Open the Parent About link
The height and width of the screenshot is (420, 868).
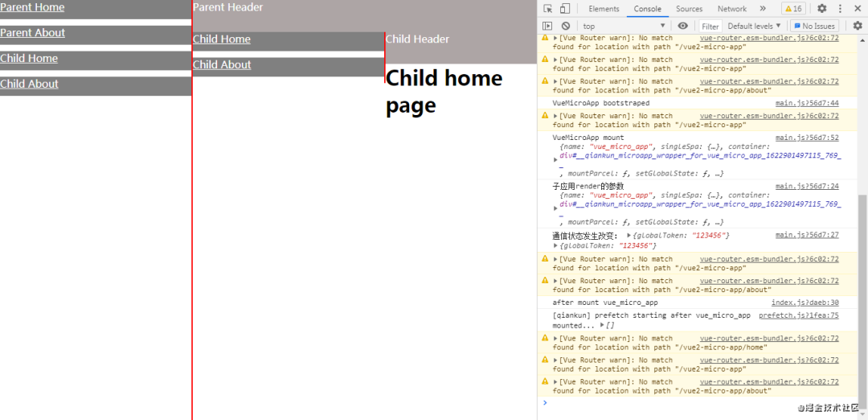(32, 33)
